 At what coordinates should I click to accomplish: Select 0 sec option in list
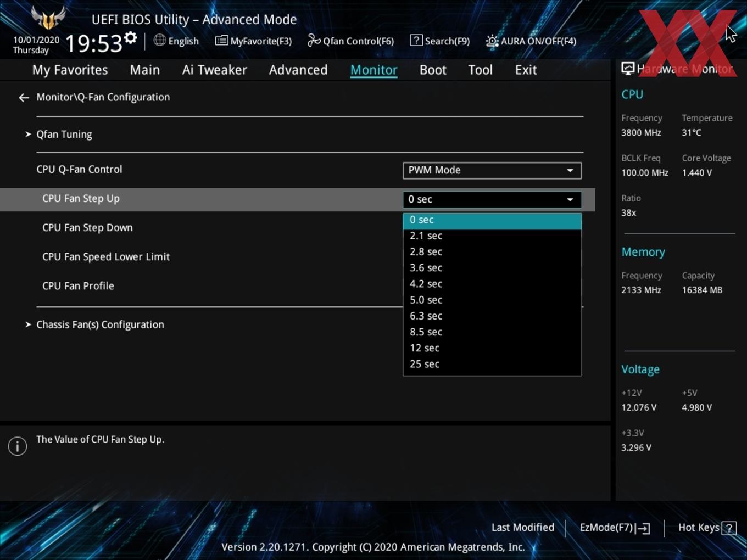coord(492,220)
